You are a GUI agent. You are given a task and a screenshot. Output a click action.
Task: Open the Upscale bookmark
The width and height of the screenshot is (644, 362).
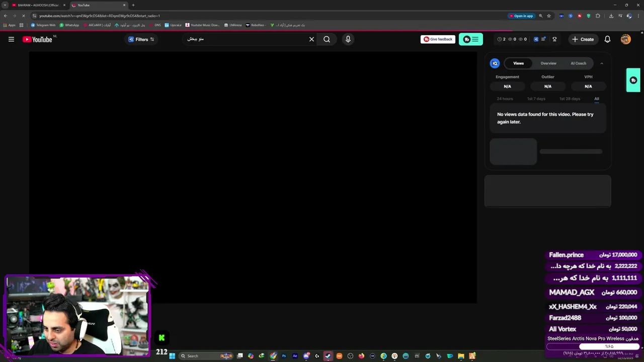173,25
